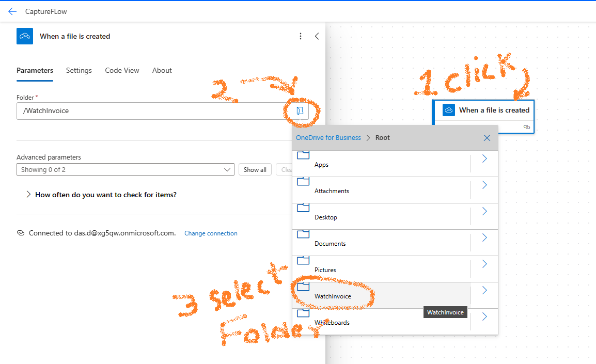596x364 pixels.
Task: Click the OneDrive icon in the panel header
Action: click(x=25, y=36)
